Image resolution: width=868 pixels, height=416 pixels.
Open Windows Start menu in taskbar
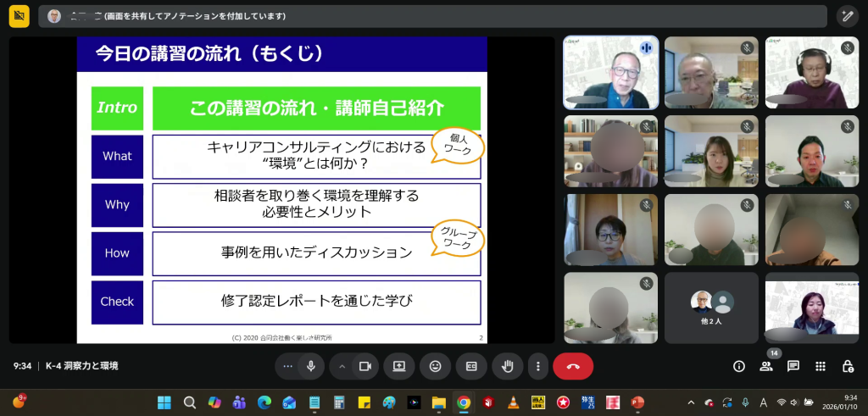coord(163,402)
